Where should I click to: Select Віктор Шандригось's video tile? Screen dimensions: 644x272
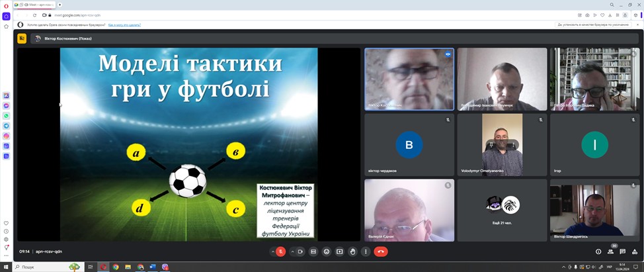(594, 210)
